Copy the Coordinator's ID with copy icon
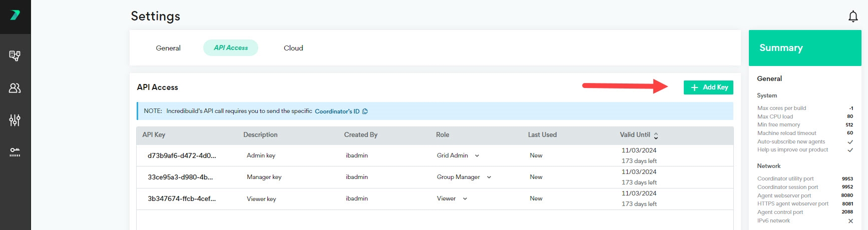Image resolution: width=868 pixels, height=230 pixels. (x=365, y=111)
